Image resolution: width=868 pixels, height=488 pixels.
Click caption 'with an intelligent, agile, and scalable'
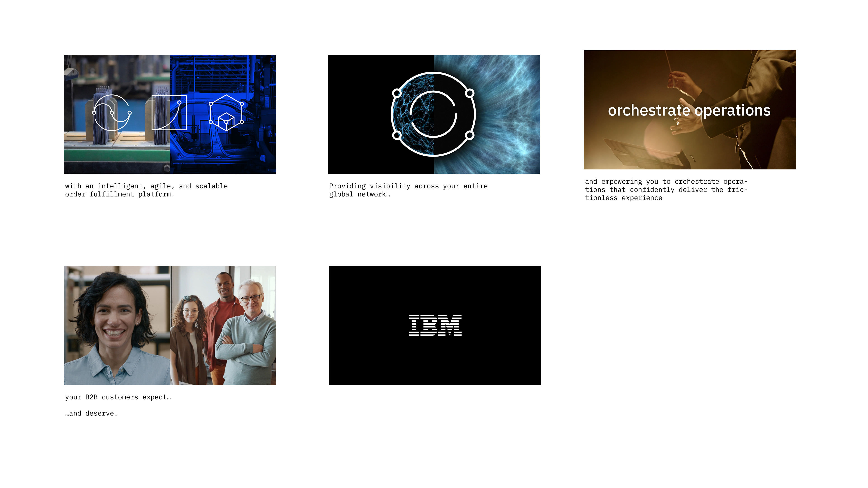(x=146, y=186)
